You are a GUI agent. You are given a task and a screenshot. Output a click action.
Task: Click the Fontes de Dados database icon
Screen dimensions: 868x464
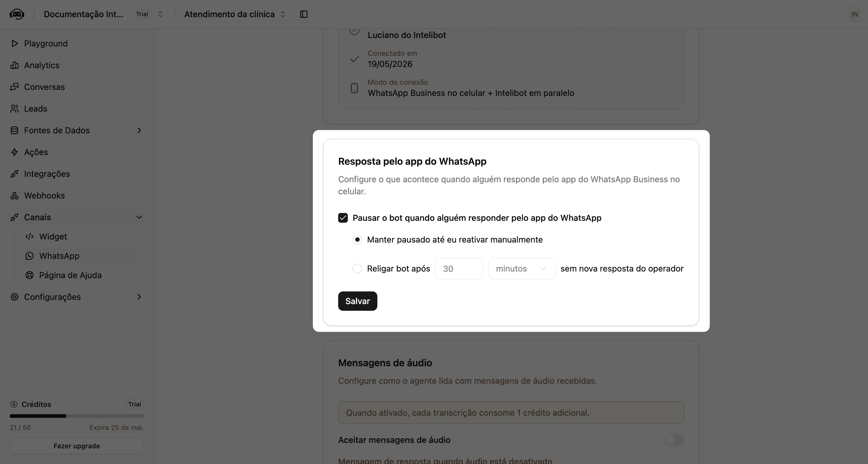click(x=14, y=131)
